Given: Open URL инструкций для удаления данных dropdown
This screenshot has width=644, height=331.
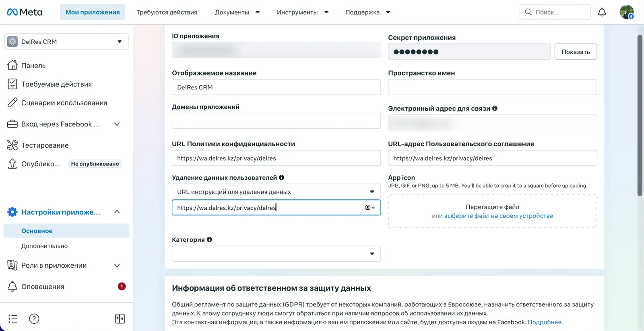Looking at the screenshot, I should pyautogui.click(x=276, y=192).
